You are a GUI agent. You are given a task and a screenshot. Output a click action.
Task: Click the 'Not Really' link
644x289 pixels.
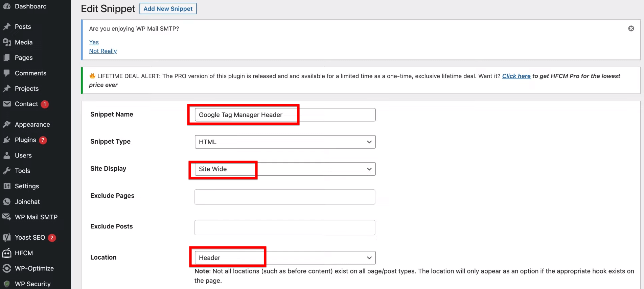tap(103, 51)
